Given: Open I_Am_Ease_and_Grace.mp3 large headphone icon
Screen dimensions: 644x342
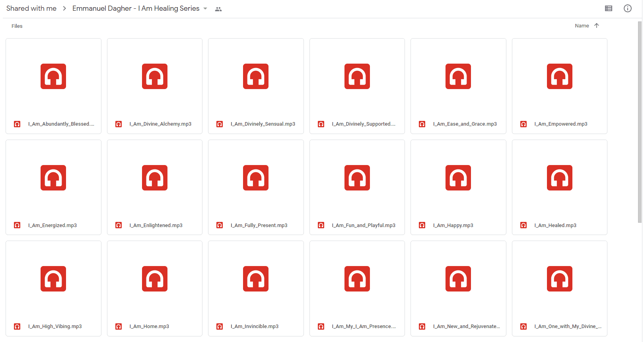Looking at the screenshot, I should click(458, 76).
